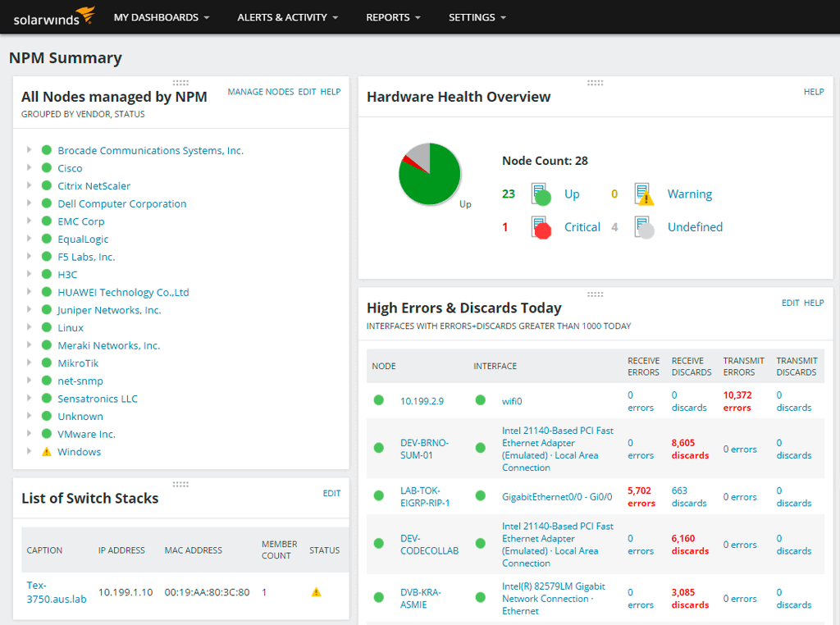Open node DEV-CODECOLLAB
The image size is (840, 625).
pos(429,544)
